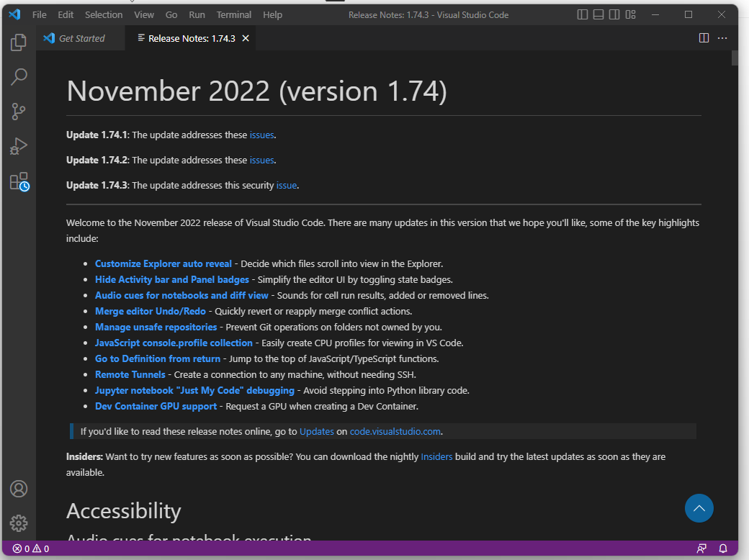
Task: Open the issues link for Update 1.74.2
Action: coord(261,161)
